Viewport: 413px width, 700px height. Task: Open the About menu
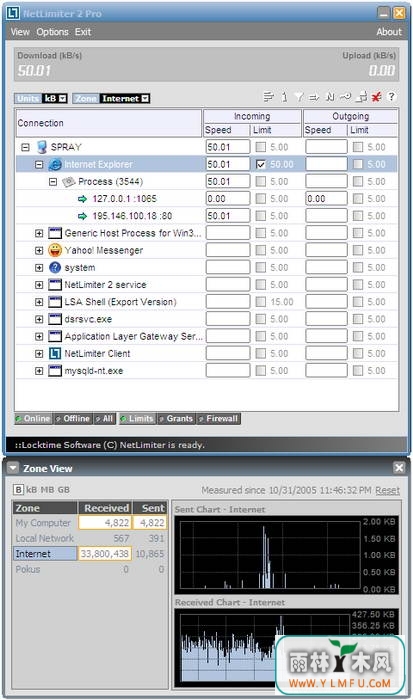[389, 32]
